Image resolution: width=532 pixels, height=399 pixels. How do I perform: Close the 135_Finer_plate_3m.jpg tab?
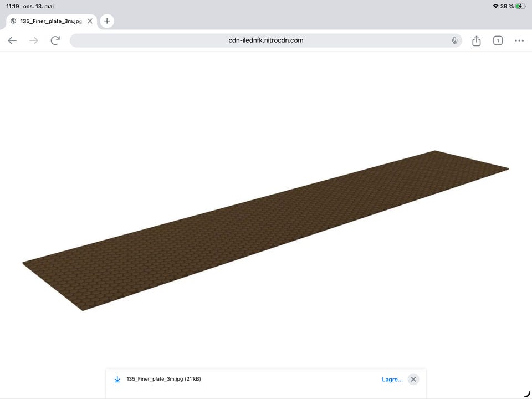(x=90, y=21)
